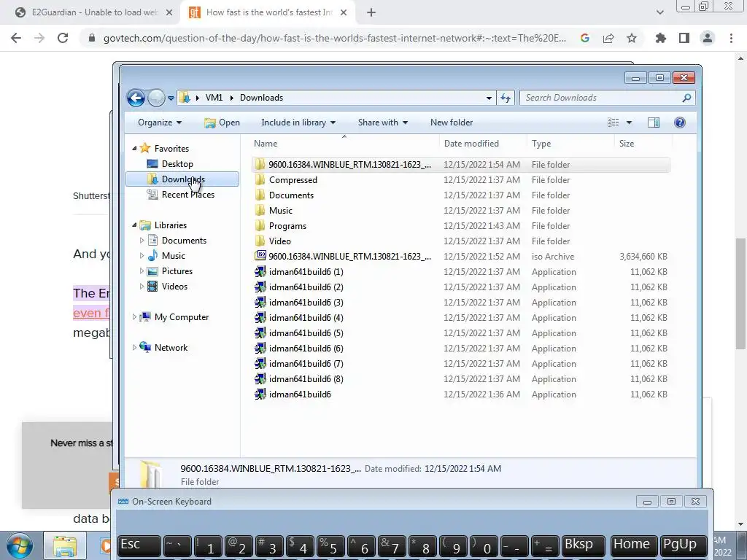Expand the Videos library node

coord(142,286)
